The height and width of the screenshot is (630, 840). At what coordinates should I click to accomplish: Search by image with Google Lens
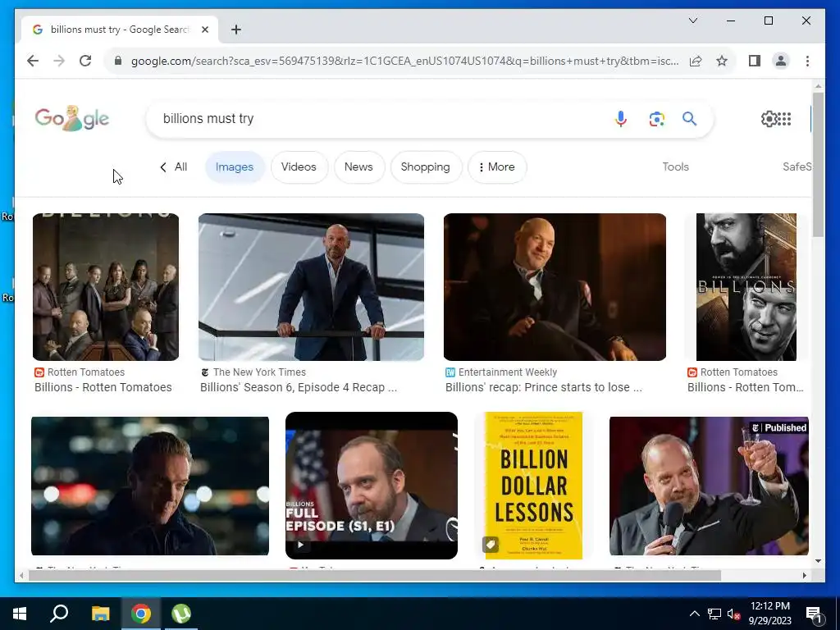point(657,118)
